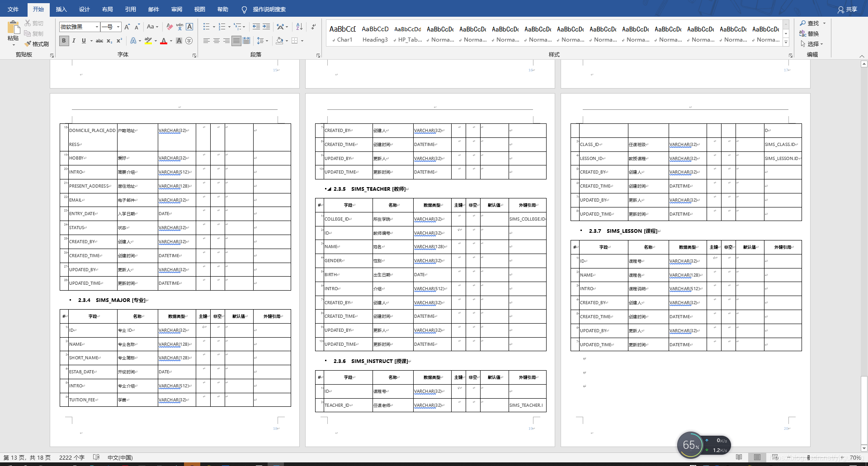
Task: Open the font name dropdown 微软雅黑
Action: tap(96, 27)
